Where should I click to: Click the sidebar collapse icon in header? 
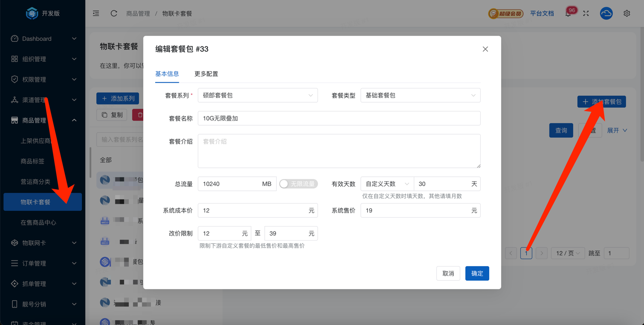click(96, 14)
